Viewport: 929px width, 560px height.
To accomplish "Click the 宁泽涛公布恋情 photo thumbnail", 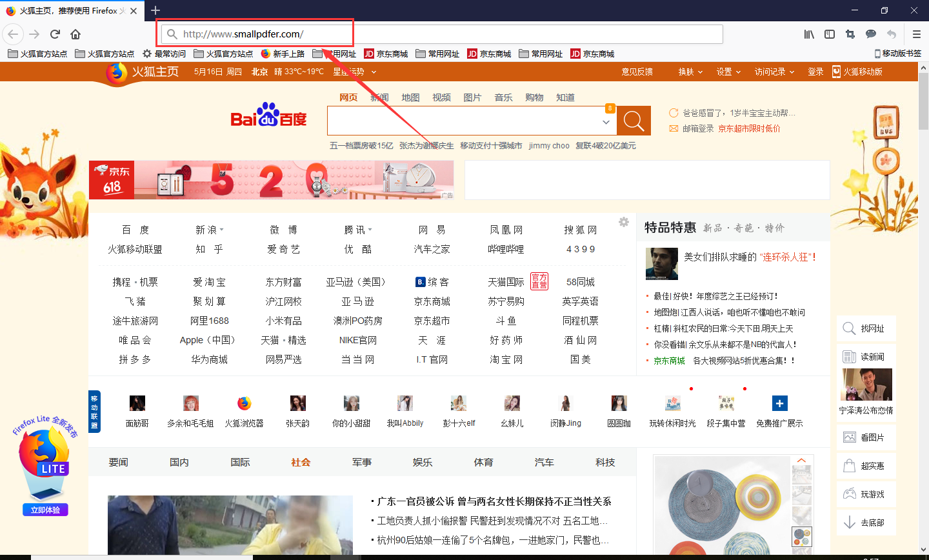I will [x=866, y=385].
